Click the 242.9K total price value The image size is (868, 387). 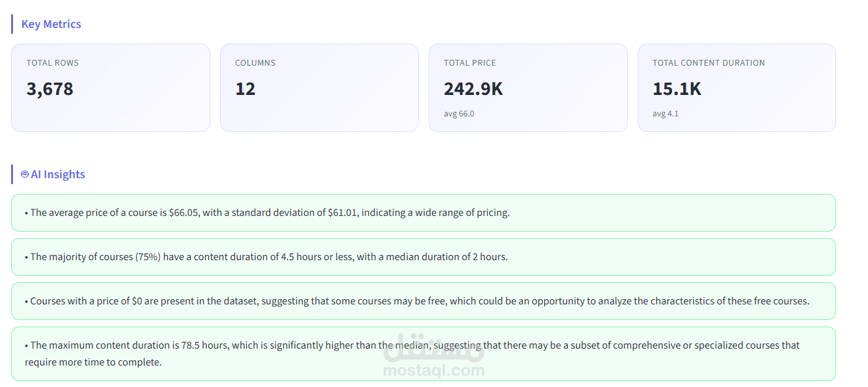point(473,88)
